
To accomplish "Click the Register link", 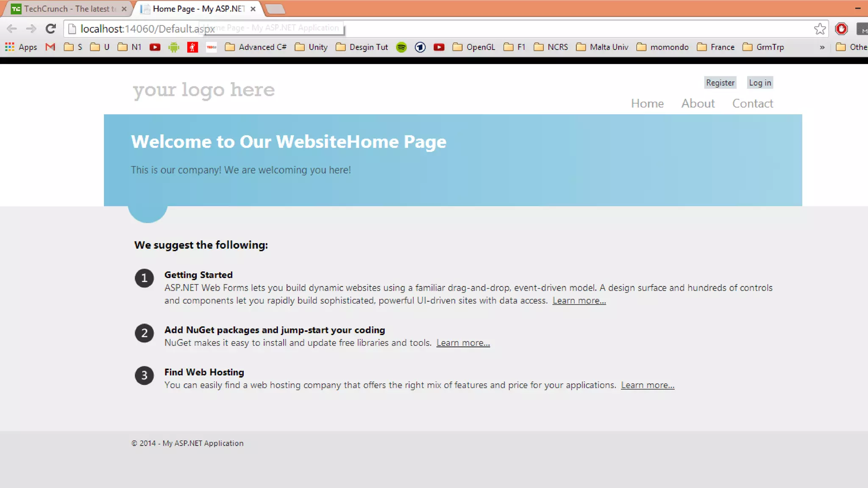I will [x=720, y=83].
